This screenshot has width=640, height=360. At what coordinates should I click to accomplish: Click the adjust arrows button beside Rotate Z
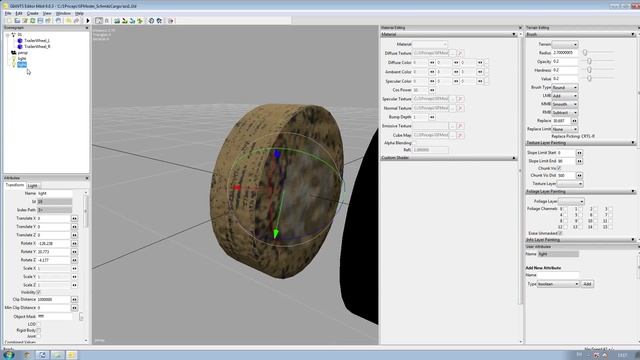tap(74, 260)
